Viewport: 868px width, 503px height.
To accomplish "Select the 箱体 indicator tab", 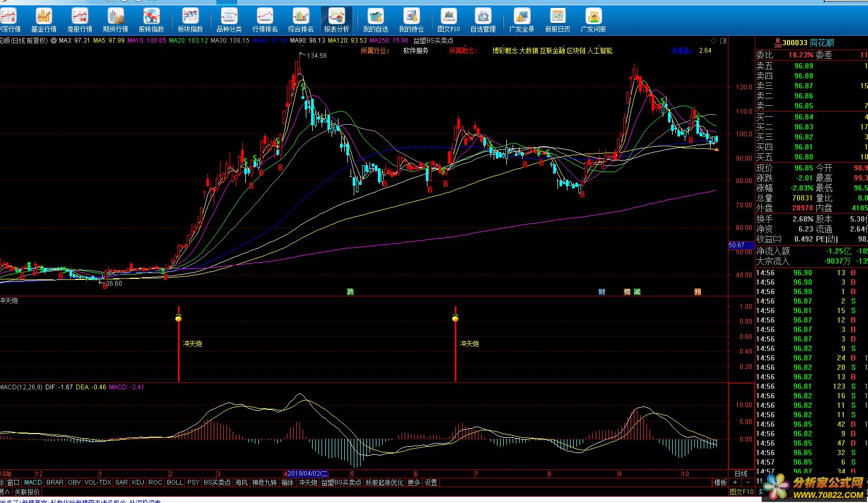I will (x=287, y=482).
